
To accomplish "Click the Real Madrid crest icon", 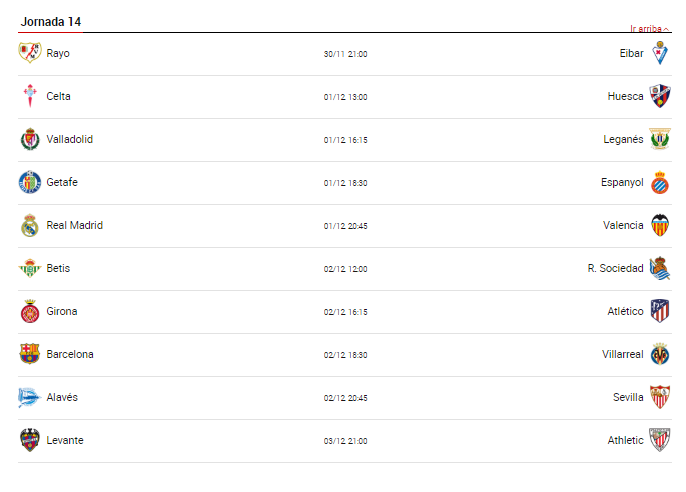I will point(29,225).
